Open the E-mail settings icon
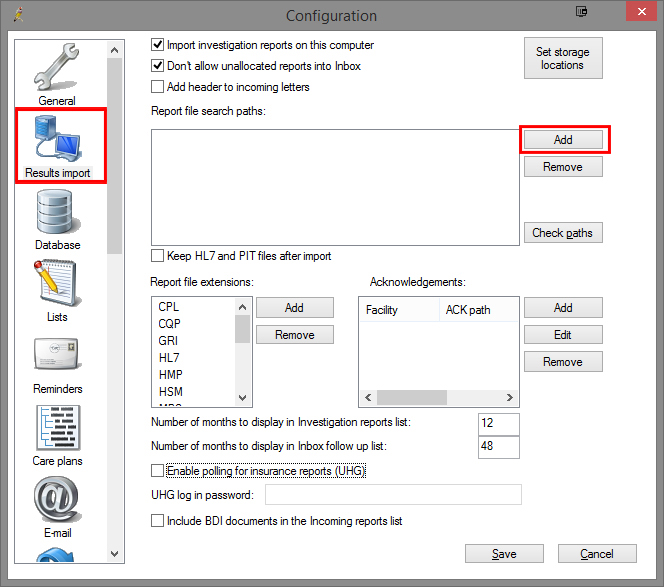The width and height of the screenshot is (664, 587). pyautogui.click(x=57, y=505)
